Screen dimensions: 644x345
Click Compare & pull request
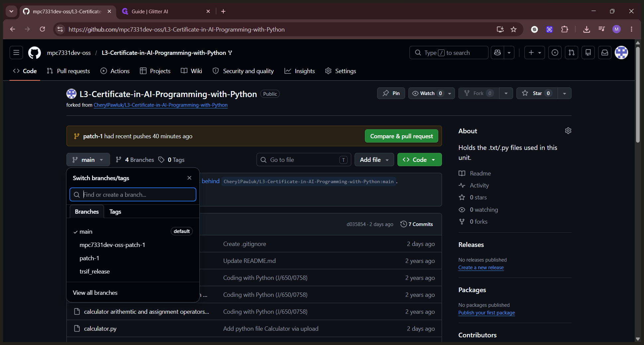[401, 136]
